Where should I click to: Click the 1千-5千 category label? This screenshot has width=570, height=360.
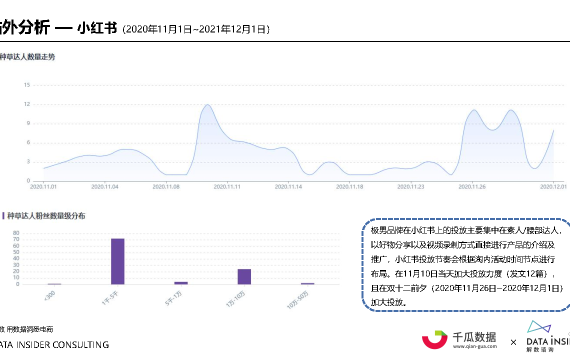pos(110,298)
